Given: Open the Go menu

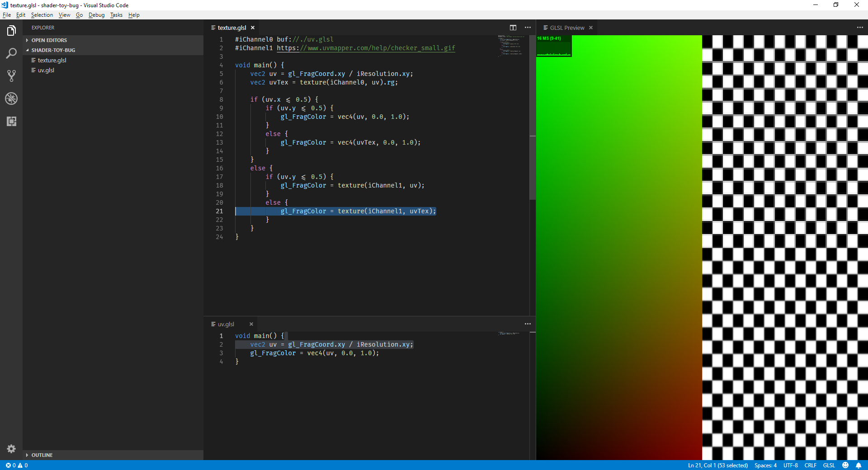Looking at the screenshot, I should coord(80,15).
